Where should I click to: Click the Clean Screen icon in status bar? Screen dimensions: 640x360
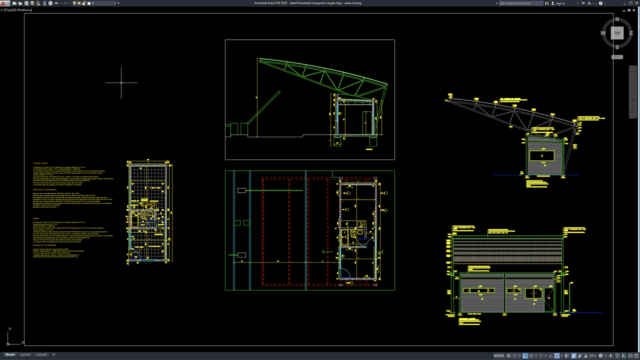tap(630, 356)
